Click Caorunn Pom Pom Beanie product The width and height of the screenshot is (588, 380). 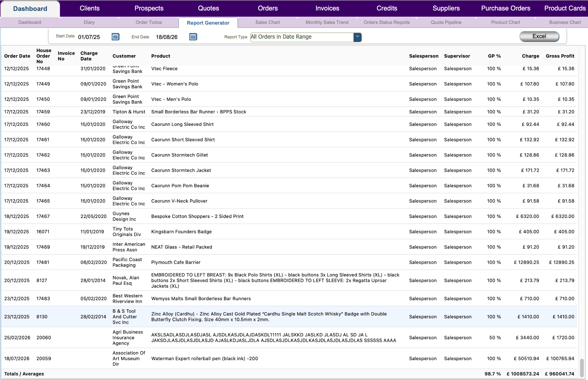tap(180, 186)
